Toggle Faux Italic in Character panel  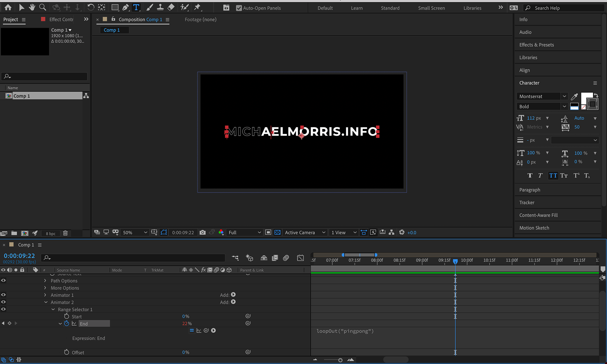pos(541,176)
